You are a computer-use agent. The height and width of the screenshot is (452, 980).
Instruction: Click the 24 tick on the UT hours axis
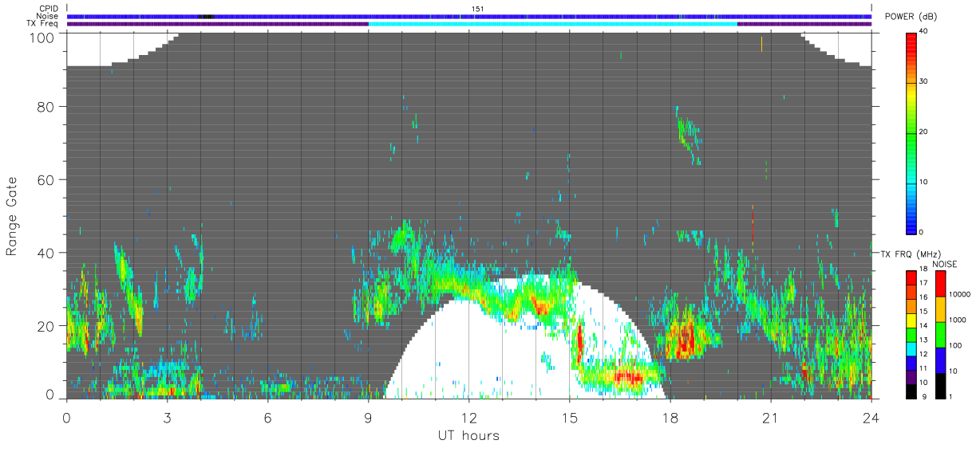[871, 417]
